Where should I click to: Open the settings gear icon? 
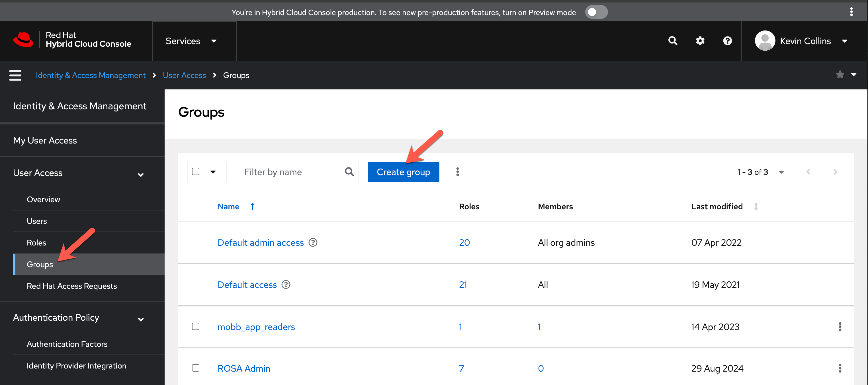coord(700,41)
